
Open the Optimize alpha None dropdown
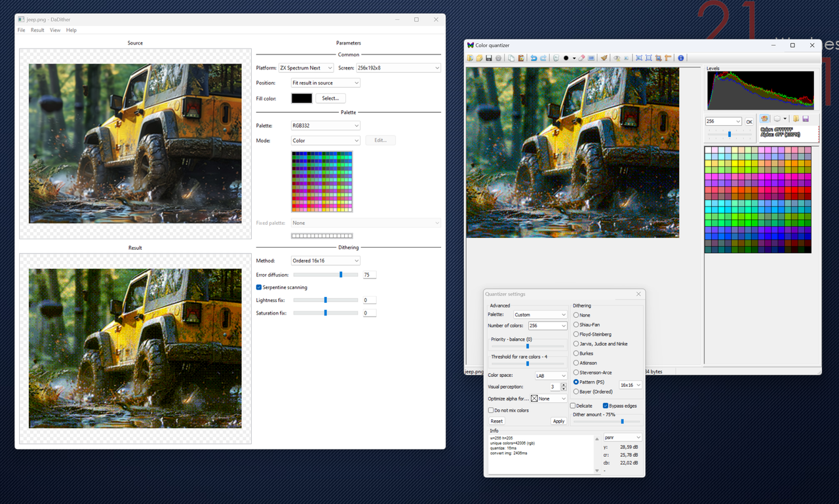point(549,398)
